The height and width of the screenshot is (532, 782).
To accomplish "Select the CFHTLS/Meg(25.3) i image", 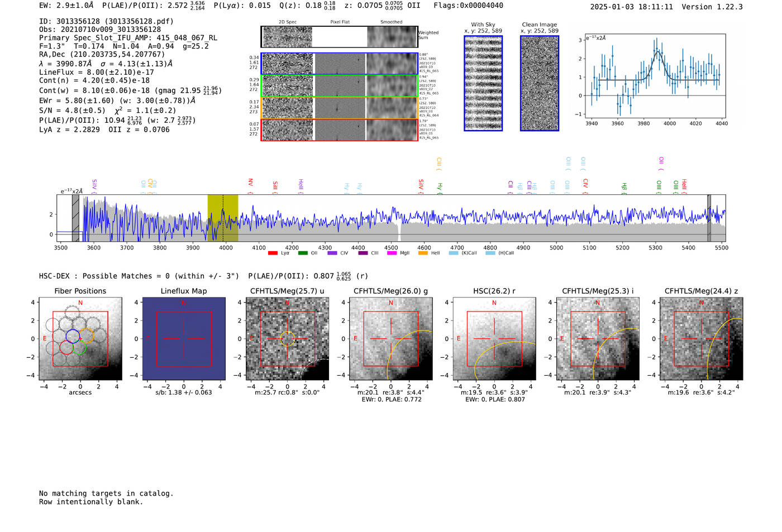I will click(598, 339).
